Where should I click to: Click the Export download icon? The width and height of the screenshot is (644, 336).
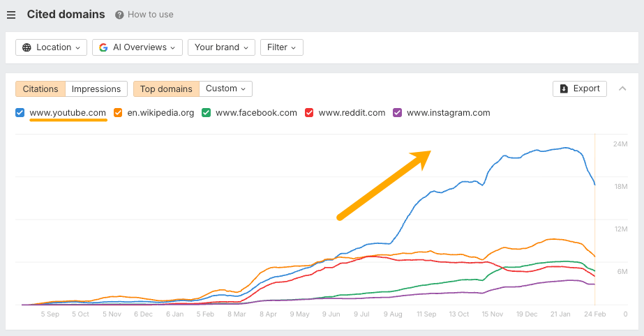point(564,89)
